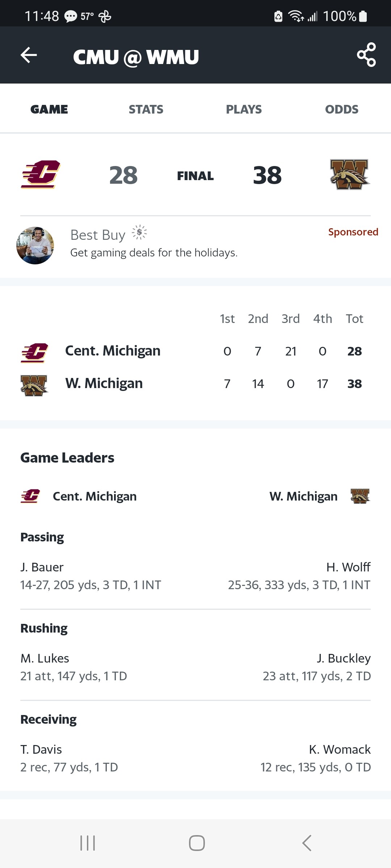The image size is (391, 868).
Task: Open passing leader J. Bauer
Action: coord(42,567)
